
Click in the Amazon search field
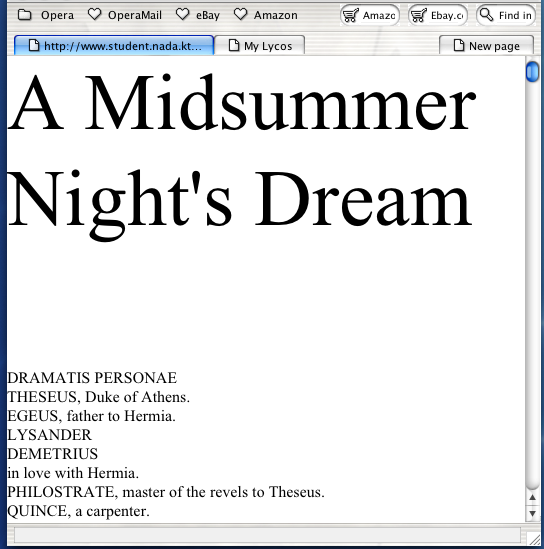[x=379, y=15]
